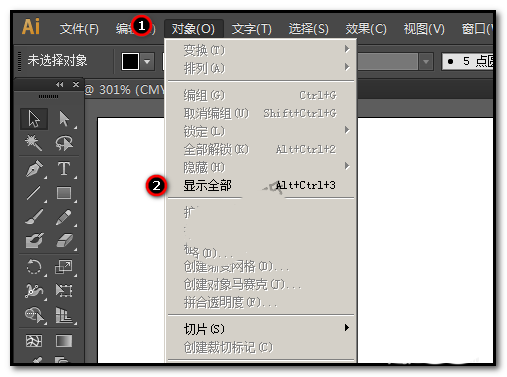The width and height of the screenshot is (507, 377).
Task: Open the 对象(O) menu
Action: point(193,29)
